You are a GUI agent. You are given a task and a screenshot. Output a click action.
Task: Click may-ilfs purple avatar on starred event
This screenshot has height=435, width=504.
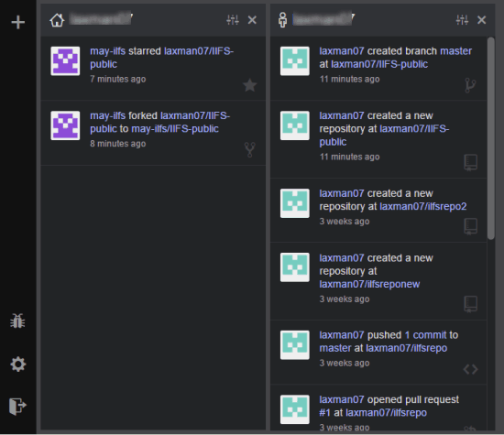tap(65, 61)
